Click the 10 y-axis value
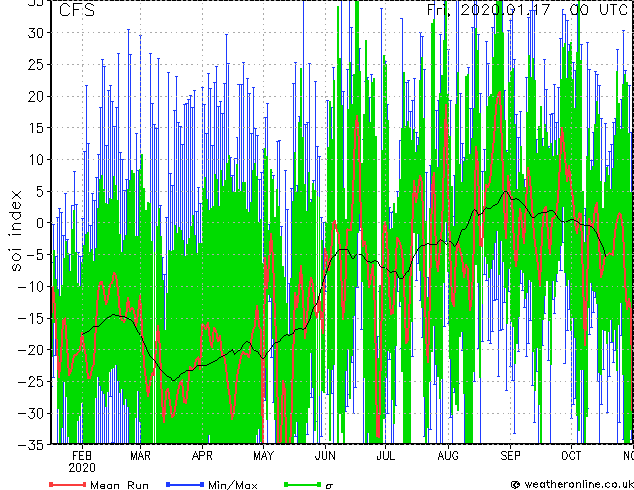The height and width of the screenshot is (490, 634). (x=35, y=160)
